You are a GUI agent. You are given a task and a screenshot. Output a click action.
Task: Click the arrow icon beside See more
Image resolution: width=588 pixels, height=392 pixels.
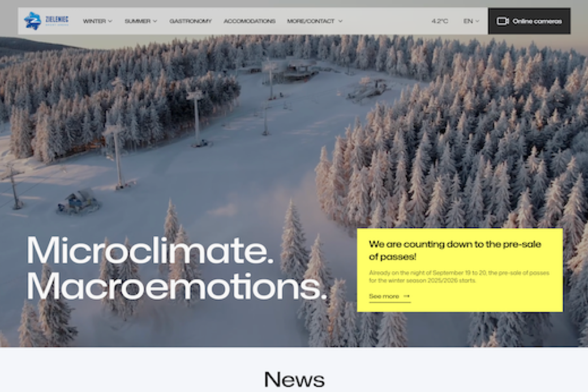[x=406, y=296]
